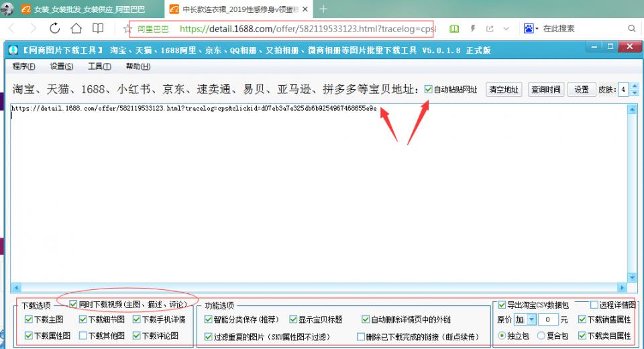Viewport: 644px width, 349px height.
Task: Select the 独立包 radio button
Action: pos(502,336)
